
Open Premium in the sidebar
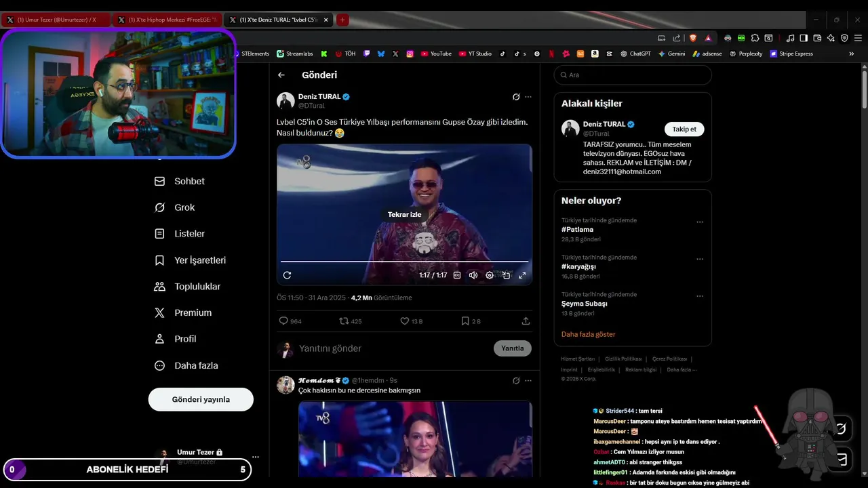[183, 313]
